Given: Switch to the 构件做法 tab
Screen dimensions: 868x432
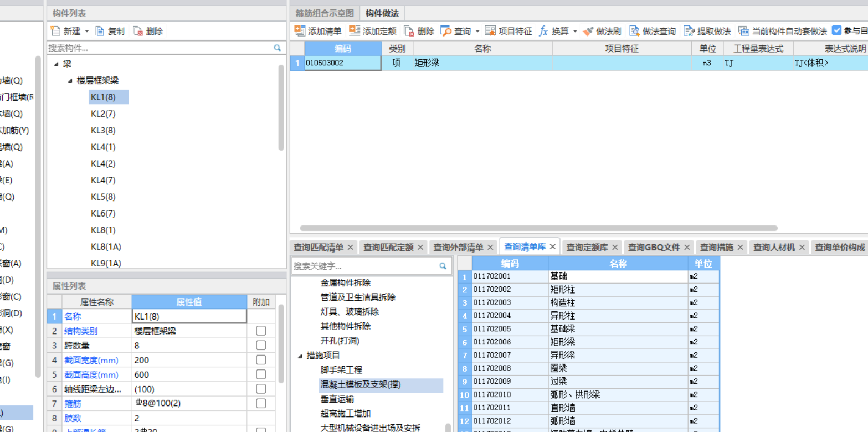Looking at the screenshot, I should tap(382, 13).
